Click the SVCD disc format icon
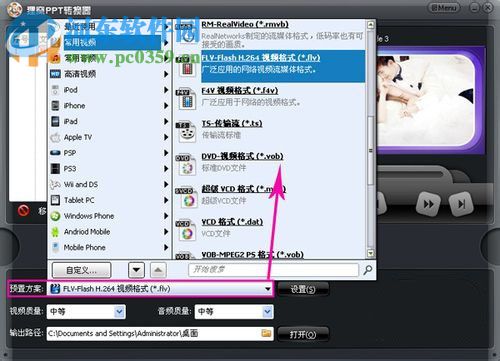This screenshot has width=500, height=361. (186, 197)
